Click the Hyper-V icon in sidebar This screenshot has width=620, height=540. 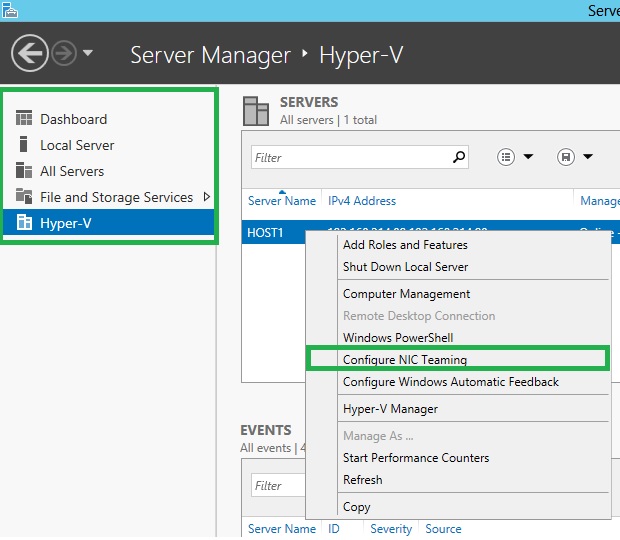[24, 223]
